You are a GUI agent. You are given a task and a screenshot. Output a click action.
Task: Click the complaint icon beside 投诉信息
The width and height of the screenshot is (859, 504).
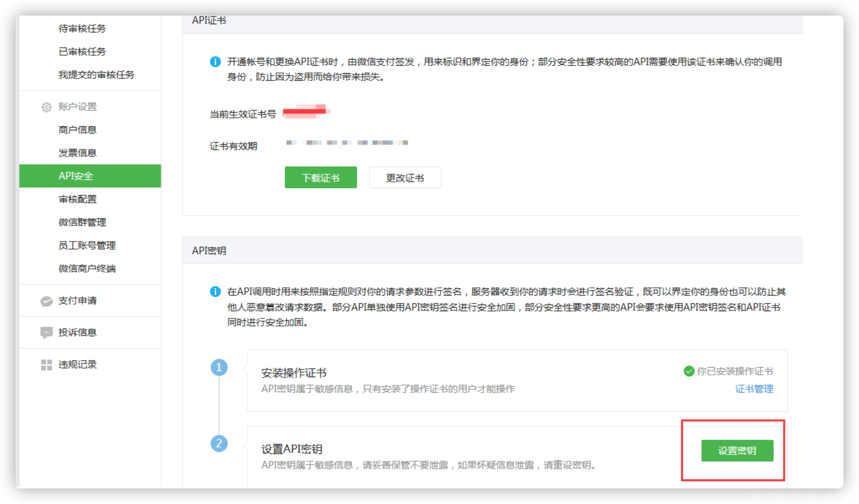[46, 333]
